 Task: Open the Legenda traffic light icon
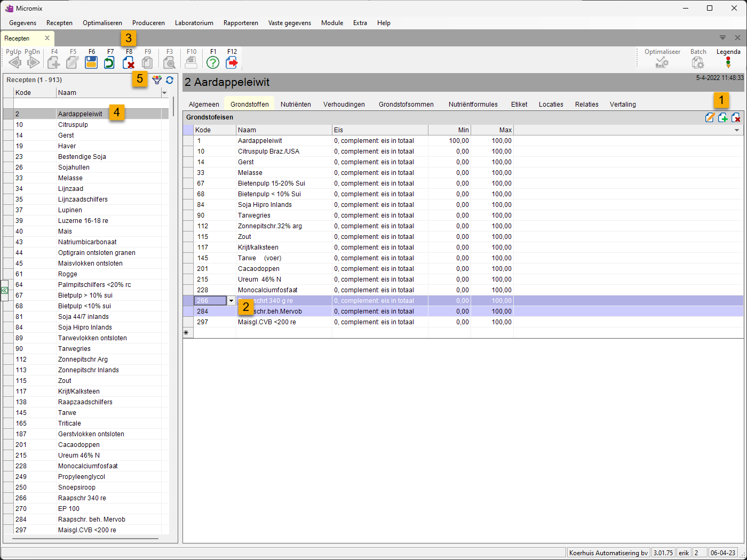coord(728,62)
